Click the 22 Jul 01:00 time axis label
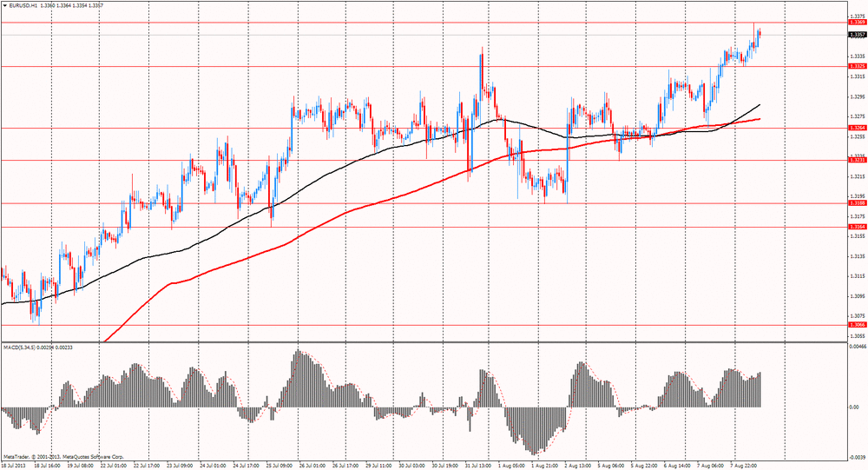 pos(114,466)
